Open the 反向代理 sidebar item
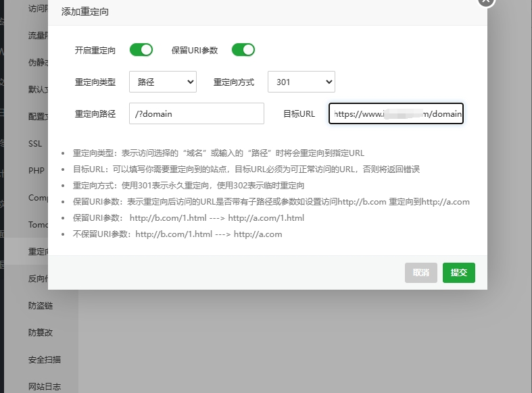Screen dimensions: 532x393 pos(38,279)
